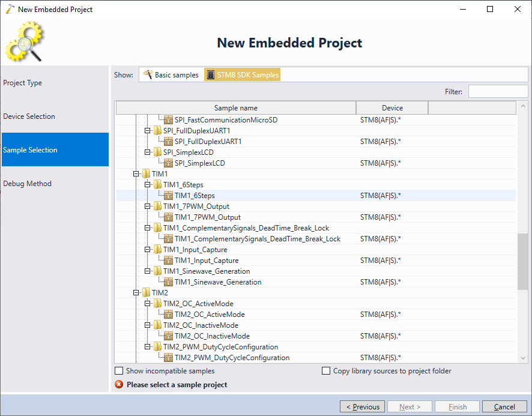The height and width of the screenshot is (416, 532).
Task: Select the TIM1_Input_Capture sample text
Action: (x=207, y=261)
